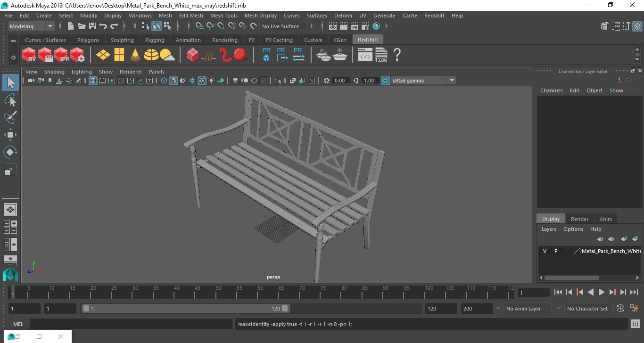Switch to the Rigging shelf tab
644x343 pixels.
point(155,40)
